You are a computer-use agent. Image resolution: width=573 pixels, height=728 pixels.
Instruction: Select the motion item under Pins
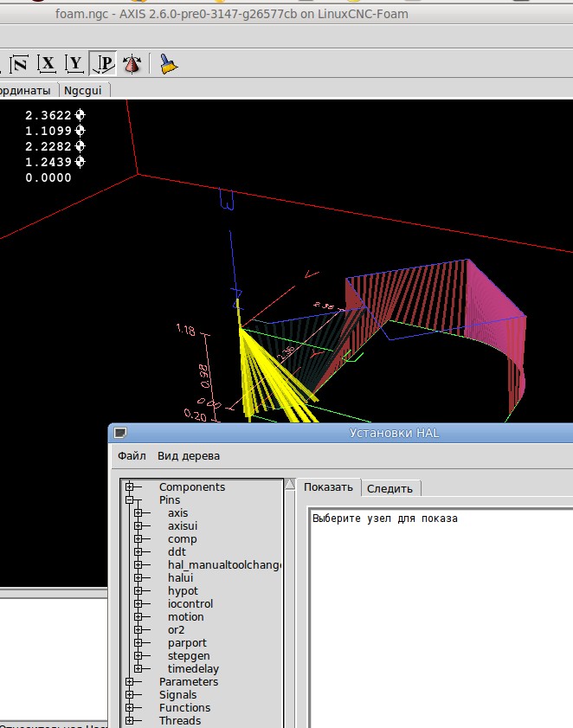[185, 617]
